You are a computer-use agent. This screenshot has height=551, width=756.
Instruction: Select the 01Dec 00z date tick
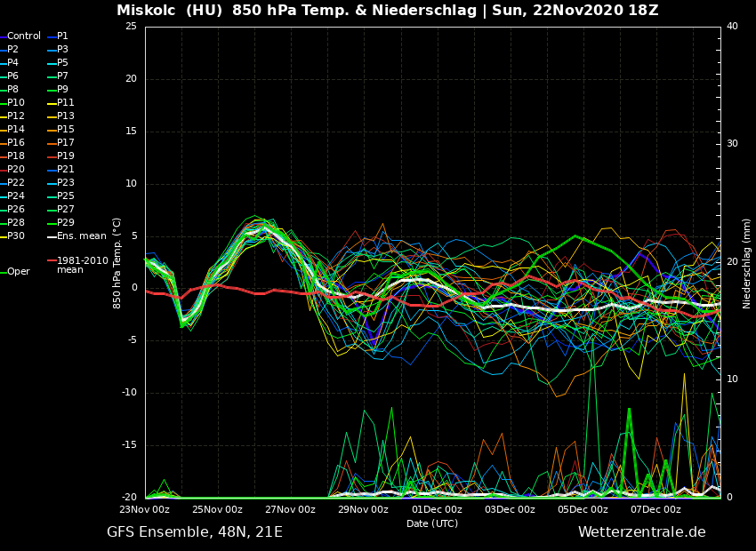point(437,510)
